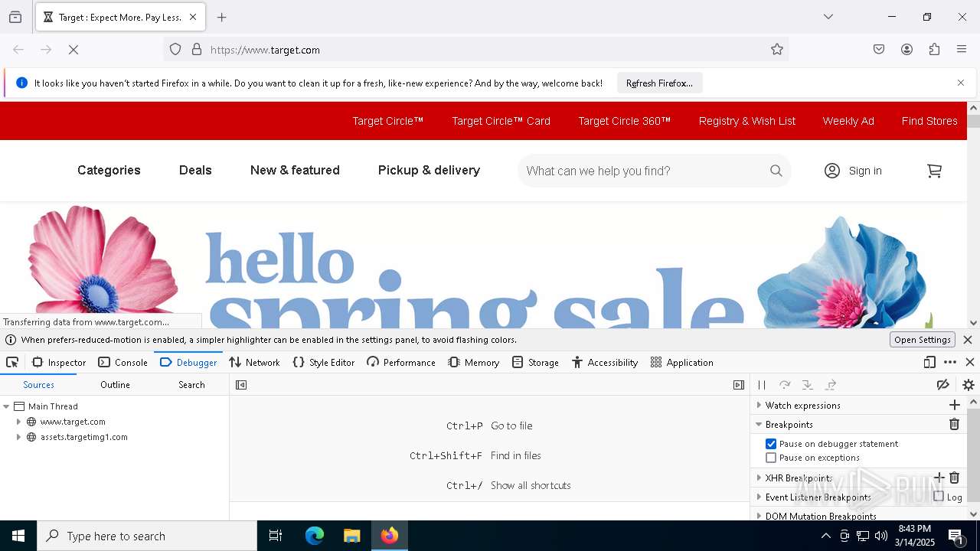
Task: Uncheck Pause on debugger statement
Action: (x=771, y=444)
